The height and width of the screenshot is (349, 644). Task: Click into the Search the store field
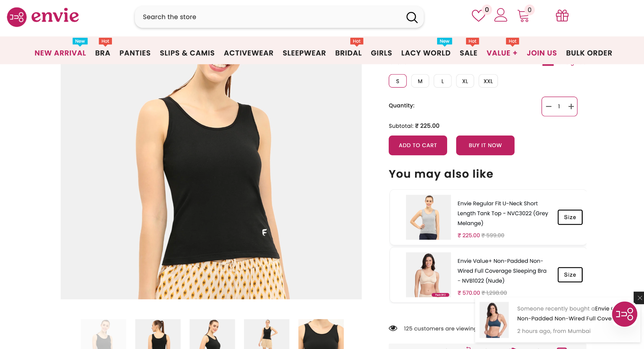(270, 17)
